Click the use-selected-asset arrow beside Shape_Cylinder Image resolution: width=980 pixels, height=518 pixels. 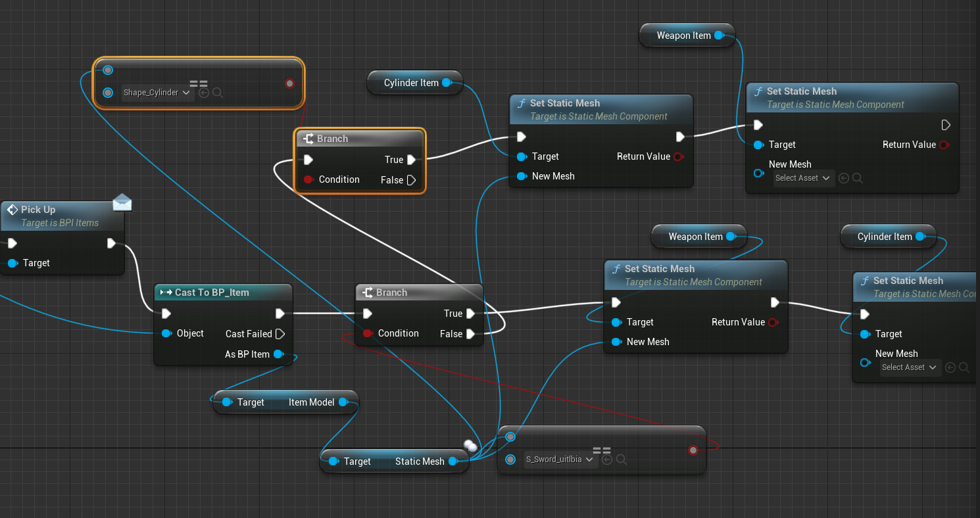[204, 93]
